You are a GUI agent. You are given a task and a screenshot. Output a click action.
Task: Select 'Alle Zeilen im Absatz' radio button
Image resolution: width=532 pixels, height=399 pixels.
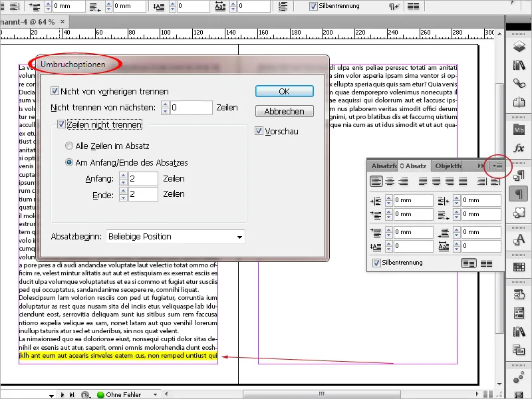pyautogui.click(x=69, y=146)
